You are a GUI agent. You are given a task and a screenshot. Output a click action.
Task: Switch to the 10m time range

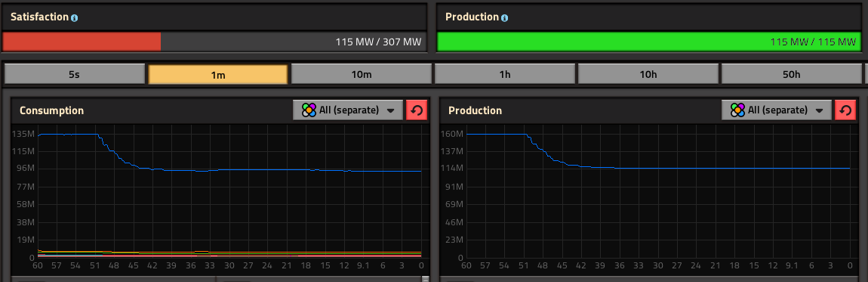361,74
